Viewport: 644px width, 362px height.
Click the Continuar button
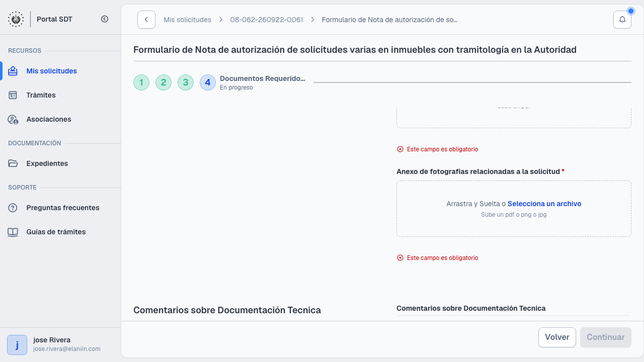point(606,337)
